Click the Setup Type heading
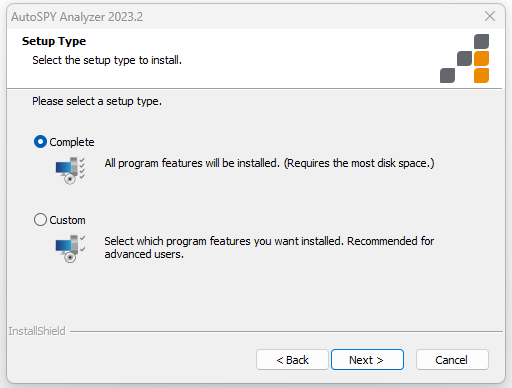Viewport: 512px width, 388px height. tap(54, 41)
